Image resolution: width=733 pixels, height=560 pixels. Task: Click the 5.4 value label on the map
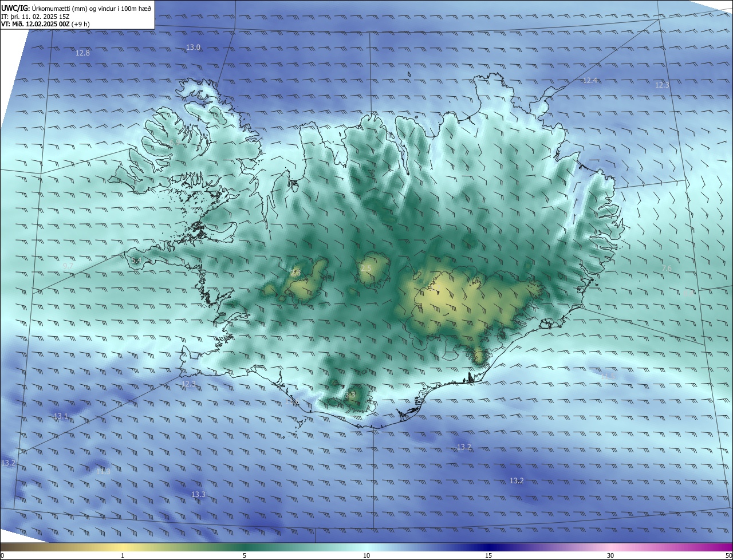(136, 261)
